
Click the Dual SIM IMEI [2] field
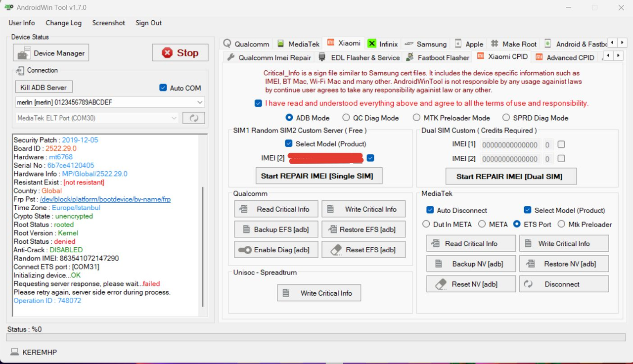509,159
